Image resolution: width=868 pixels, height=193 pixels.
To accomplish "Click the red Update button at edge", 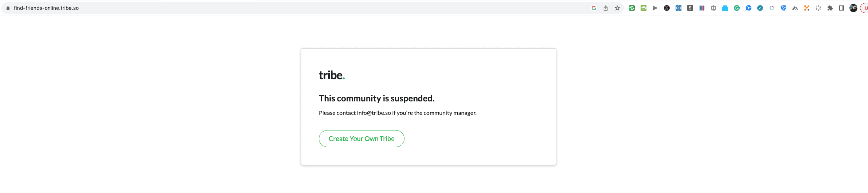I will coord(864,8).
